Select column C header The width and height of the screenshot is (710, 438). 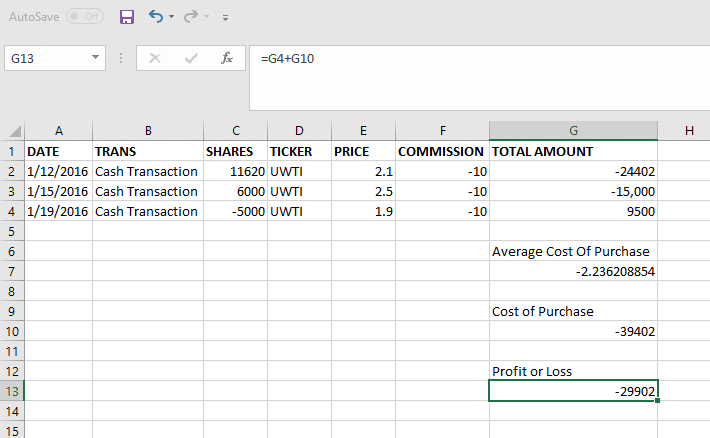point(235,131)
